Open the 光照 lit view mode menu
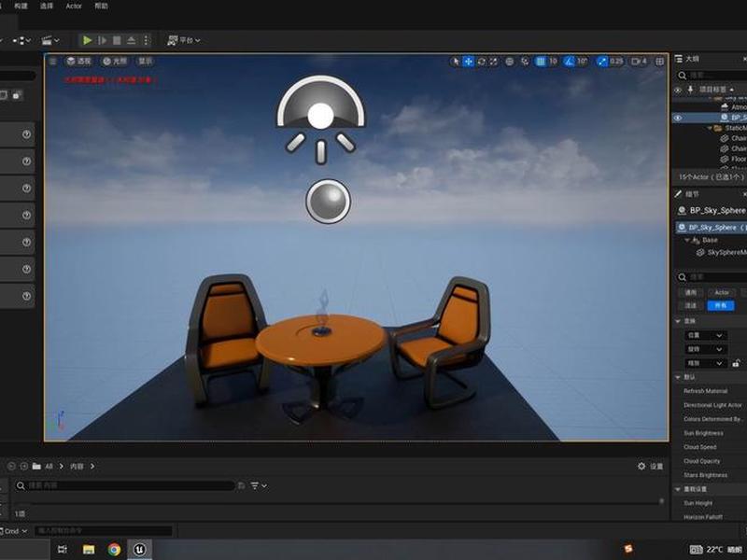Screen dimensions: 747x560 115,61
